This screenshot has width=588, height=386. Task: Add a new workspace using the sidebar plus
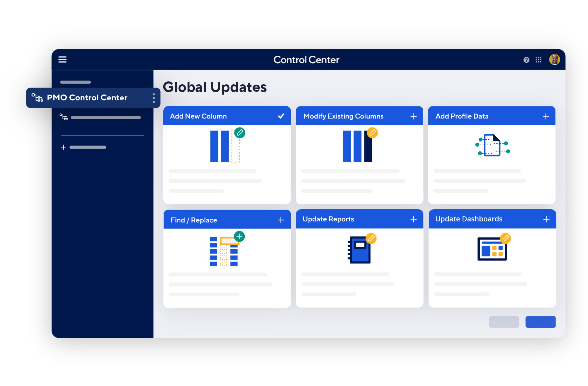click(63, 147)
